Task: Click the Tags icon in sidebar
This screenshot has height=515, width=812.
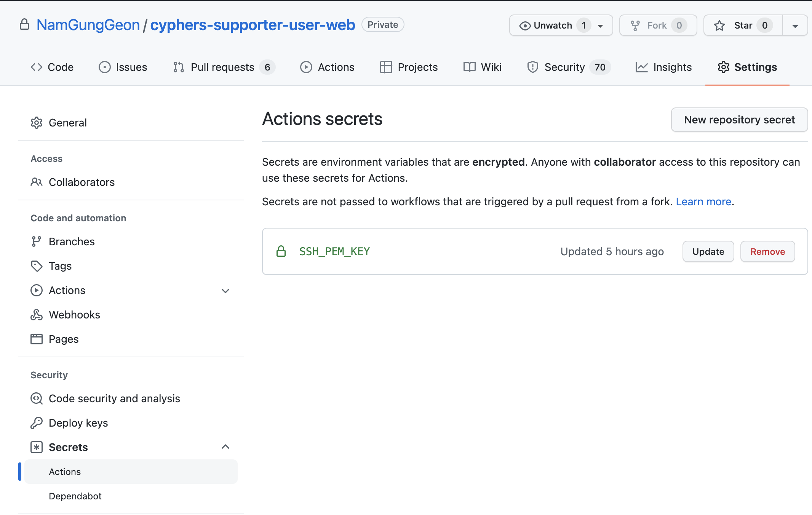Action: 37,266
